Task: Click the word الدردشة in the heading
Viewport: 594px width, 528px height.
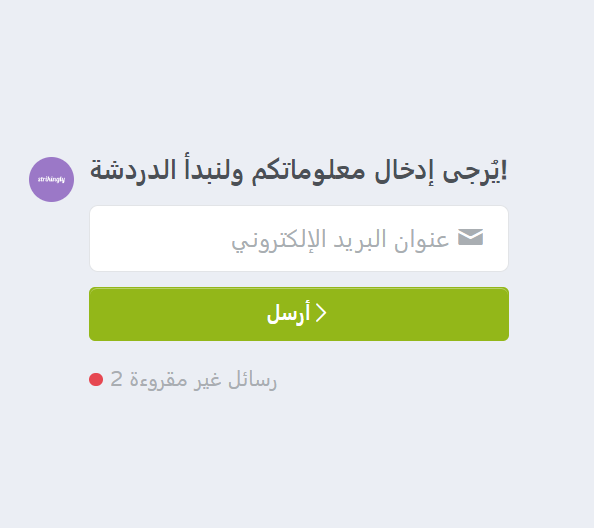Action: [x=133, y=170]
